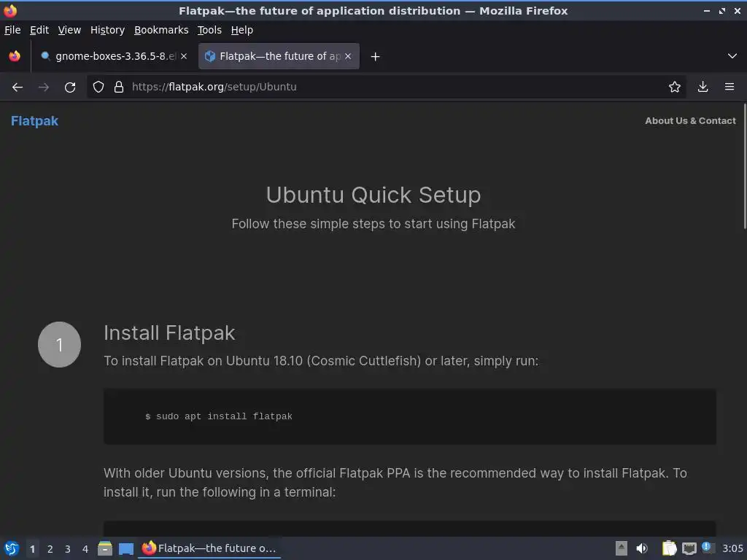Click the Follow these simple steps subtitle
This screenshot has height=560, width=747.
coord(373,224)
